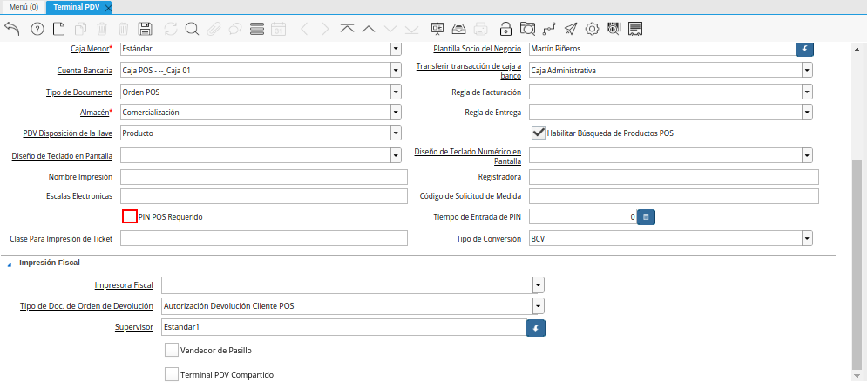Create a new record with the blank page icon
The width and height of the screenshot is (868, 383).
(58, 29)
